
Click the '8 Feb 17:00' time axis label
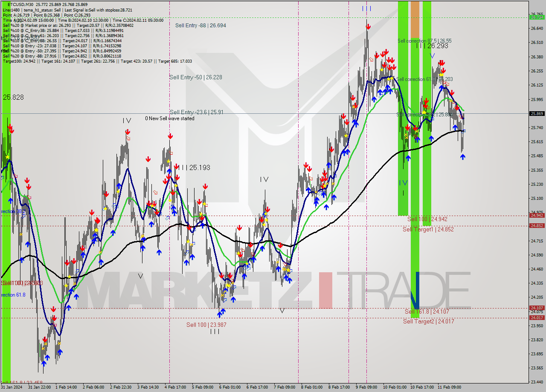click(339, 387)
